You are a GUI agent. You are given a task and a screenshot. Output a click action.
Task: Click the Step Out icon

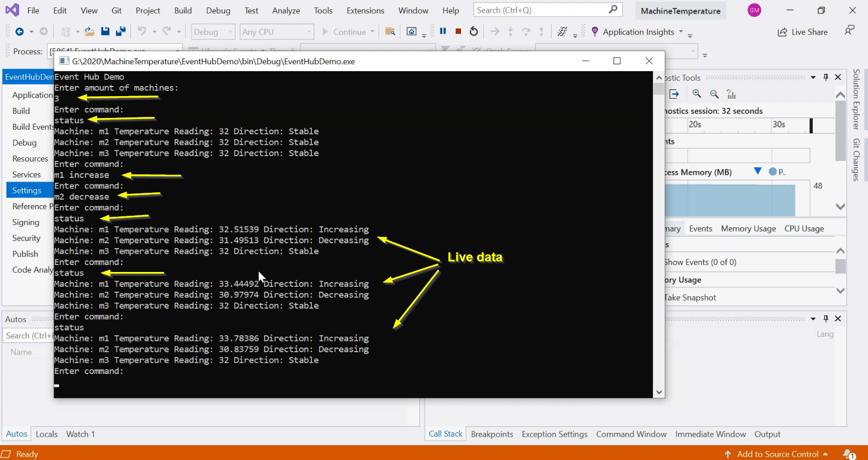point(541,31)
